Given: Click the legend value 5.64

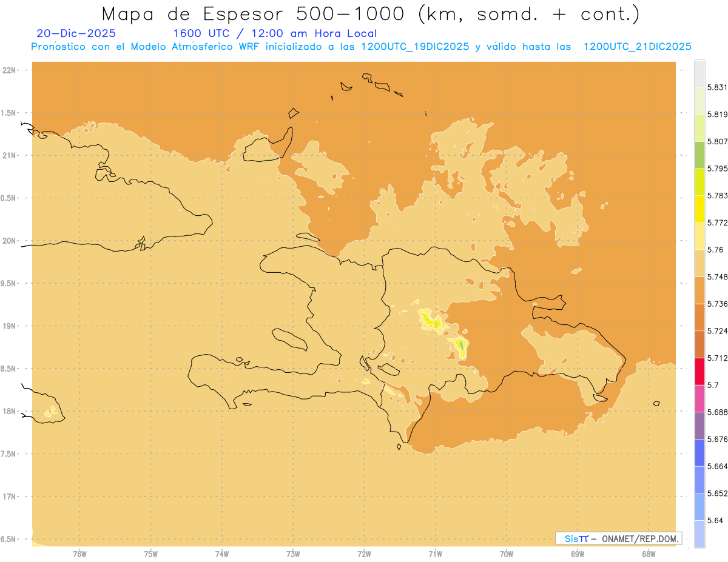Looking at the screenshot, I should click(x=715, y=520).
